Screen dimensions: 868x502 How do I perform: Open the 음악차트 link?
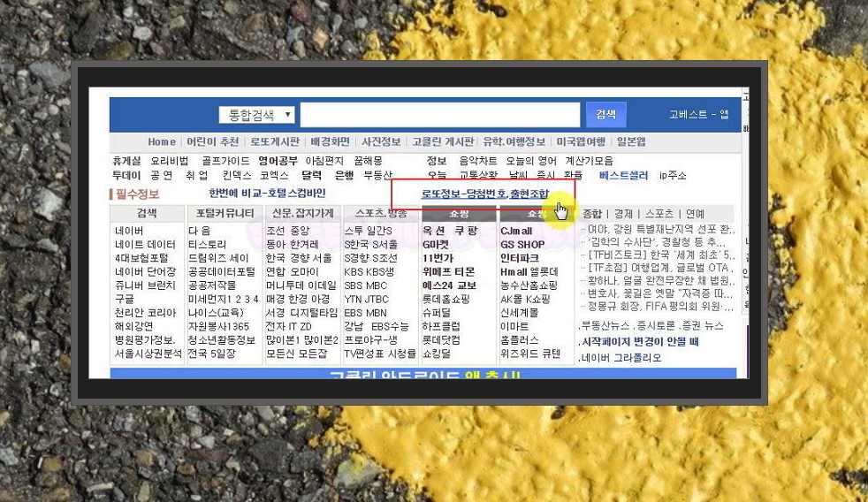477,161
